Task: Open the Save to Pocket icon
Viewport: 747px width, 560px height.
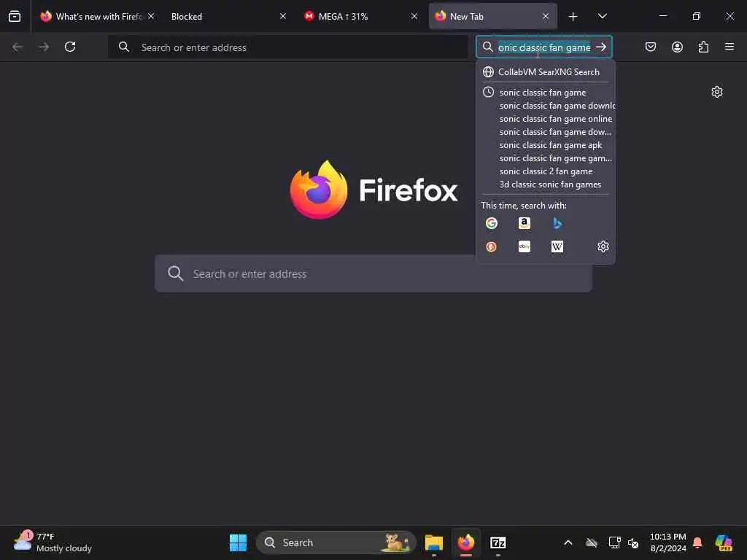Action: pyautogui.click(x=651, y=47)
